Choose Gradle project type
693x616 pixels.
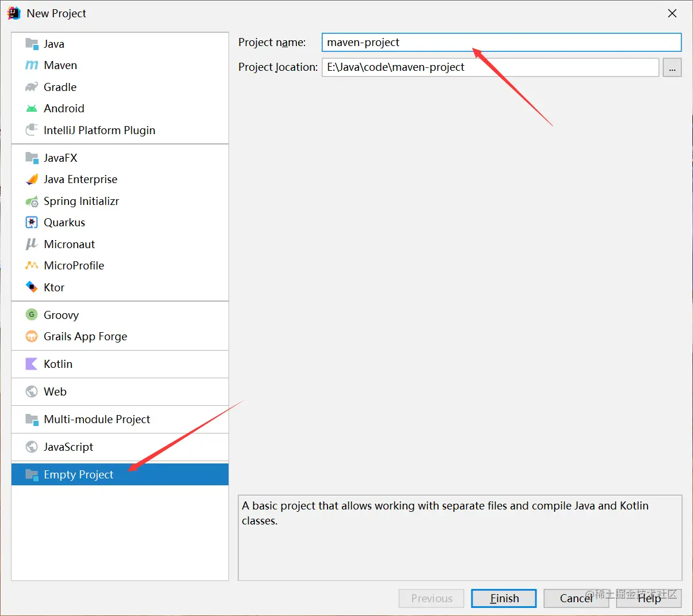60,87
